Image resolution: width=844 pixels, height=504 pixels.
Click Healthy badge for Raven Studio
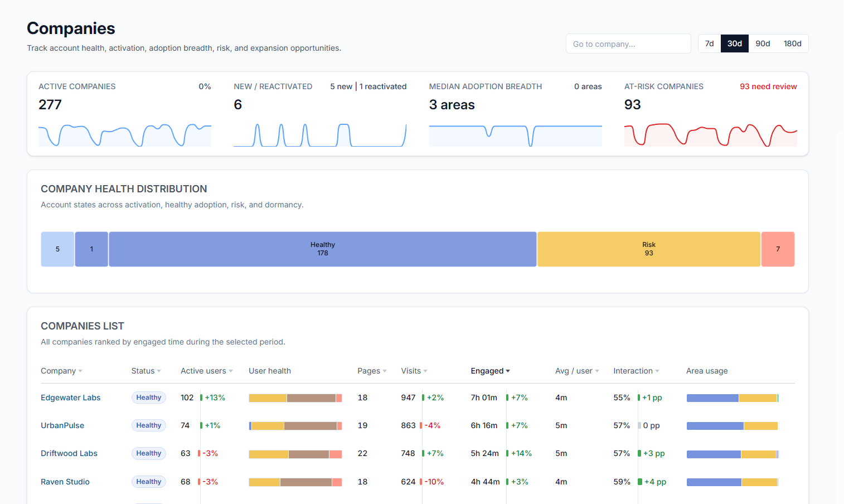point(149,482)
